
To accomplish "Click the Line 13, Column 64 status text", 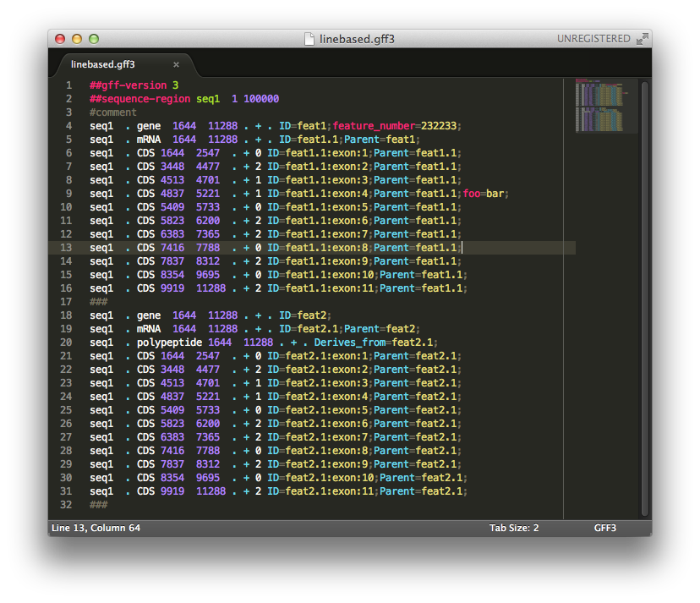I will pos(96,528).
